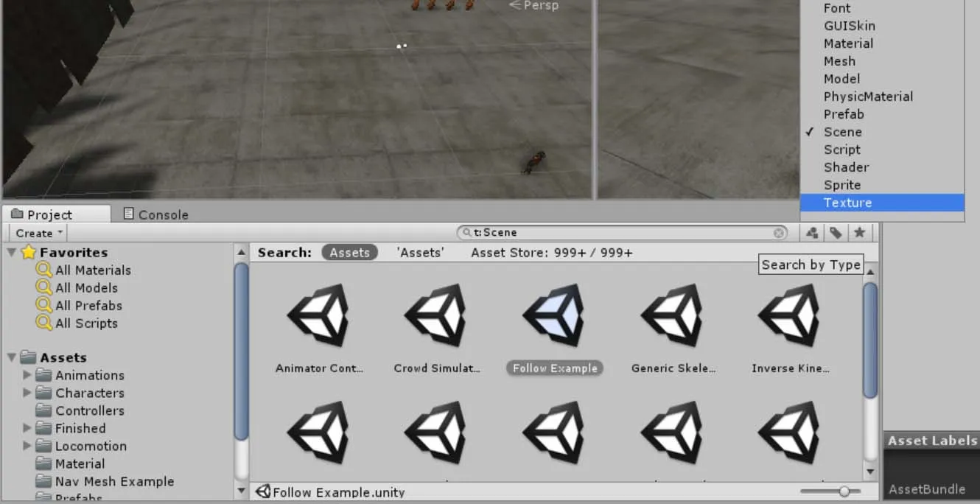Select the Material folder
Image resolution: width=980 pixels, height=504 pixels.
pos(70,463)
